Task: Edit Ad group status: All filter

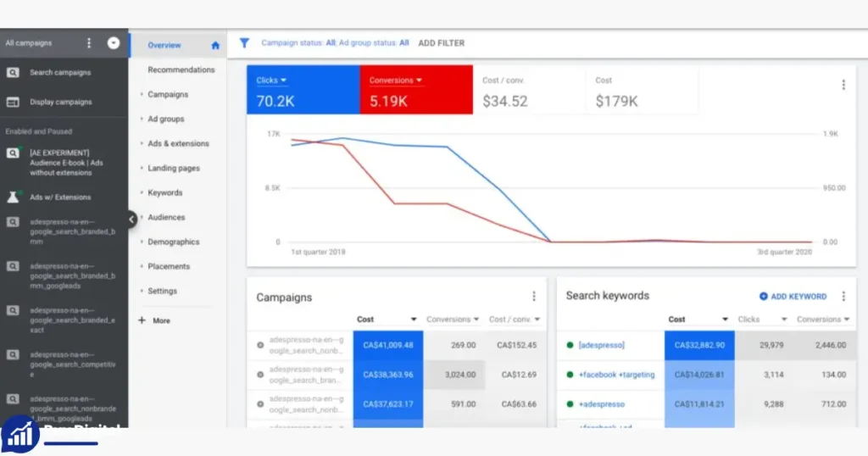Action: [374, 42]
